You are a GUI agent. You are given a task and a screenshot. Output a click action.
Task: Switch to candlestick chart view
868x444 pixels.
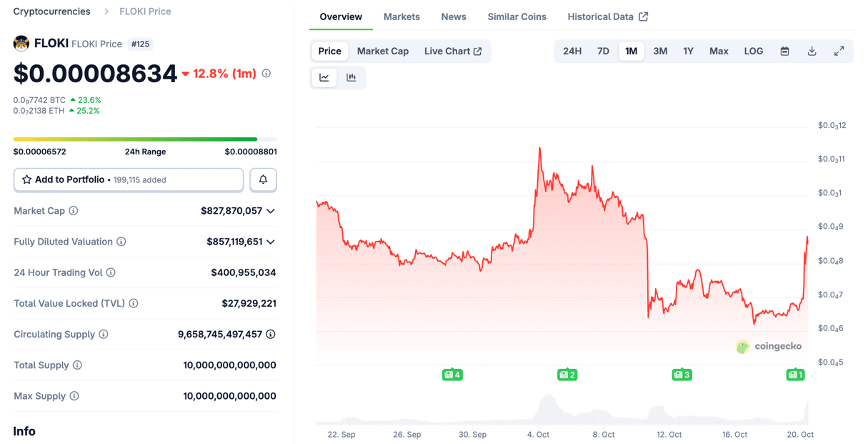[x=351, y=77]
